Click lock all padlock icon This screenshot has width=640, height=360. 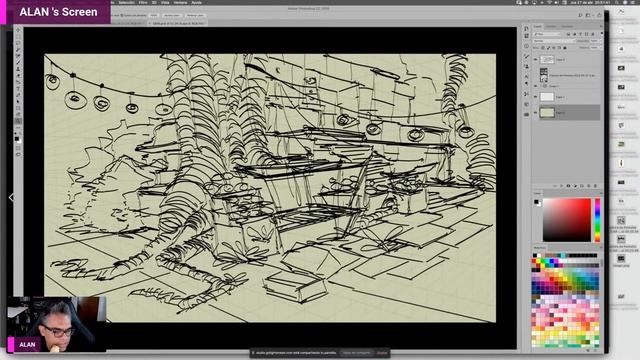[x=565, y=48]
